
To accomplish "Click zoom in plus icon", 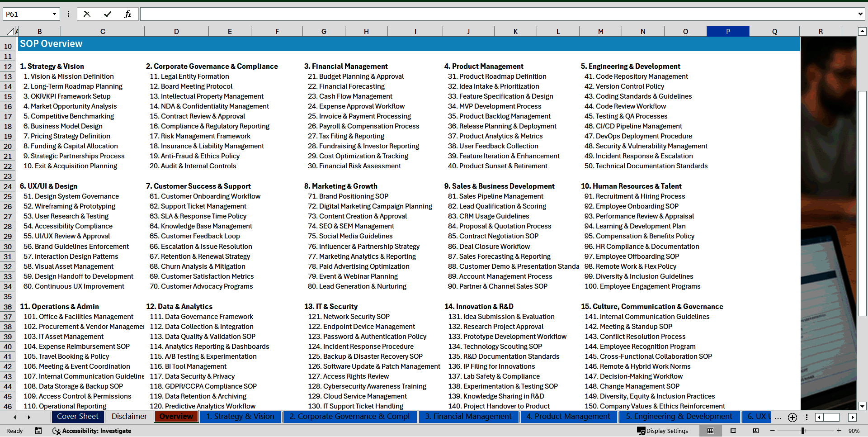I will (839, 431).
